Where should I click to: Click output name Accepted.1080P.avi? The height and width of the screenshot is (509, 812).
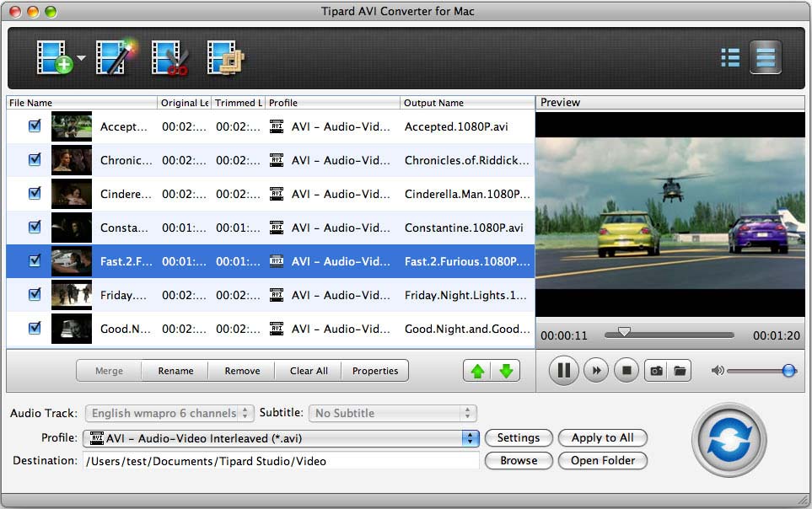[456, 127]
